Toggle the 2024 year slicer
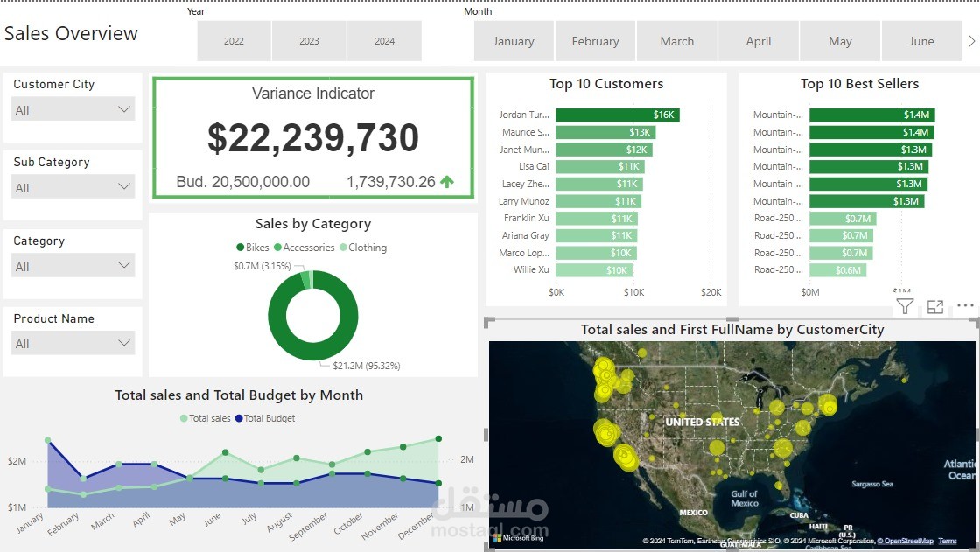Image resolution: width=980 pixels, height=552 pixels. [x=384, y=41]
